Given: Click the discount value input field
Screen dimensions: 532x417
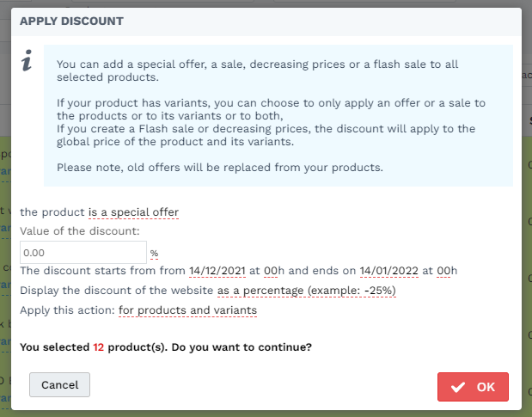Looking at the screenshot, I should pos(83,253).
